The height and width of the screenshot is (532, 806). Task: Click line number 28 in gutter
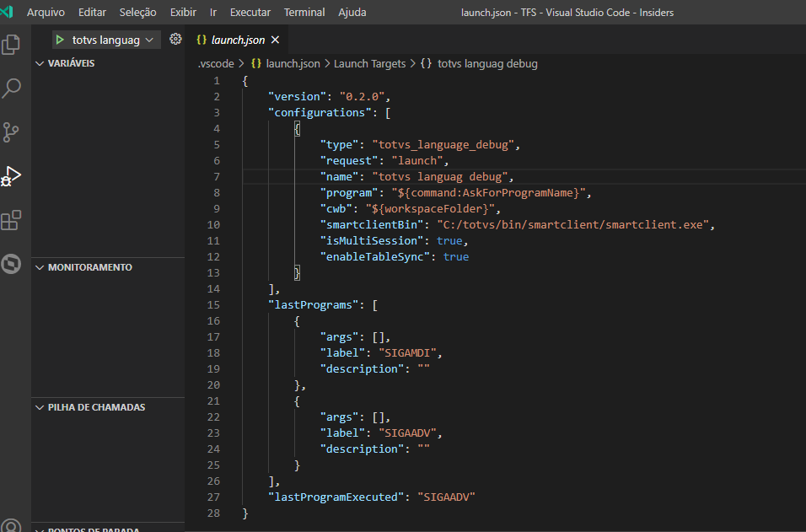click(213, 513)
